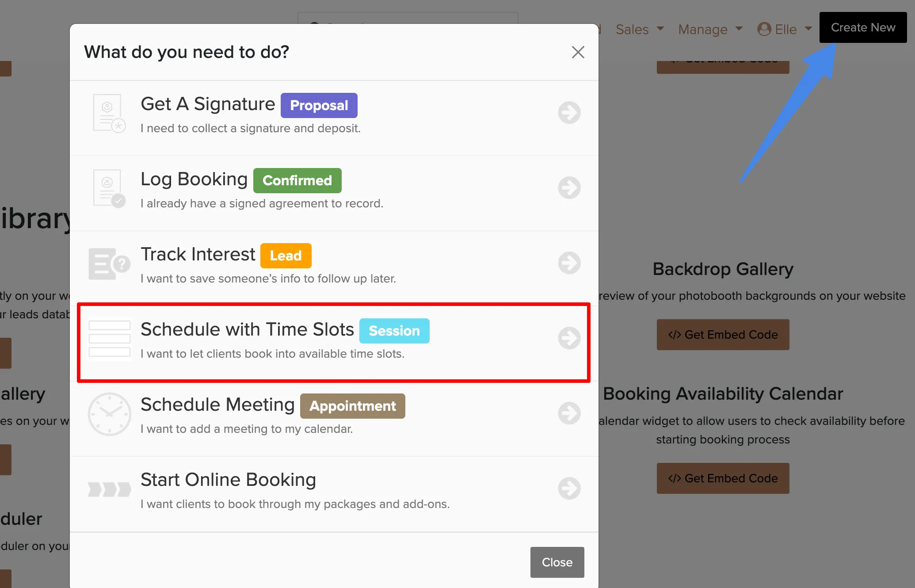The width and height of the screenshot is (915, 588).
Task: Dismiss dialog with the X icon
Action: [x=578, y=52]
